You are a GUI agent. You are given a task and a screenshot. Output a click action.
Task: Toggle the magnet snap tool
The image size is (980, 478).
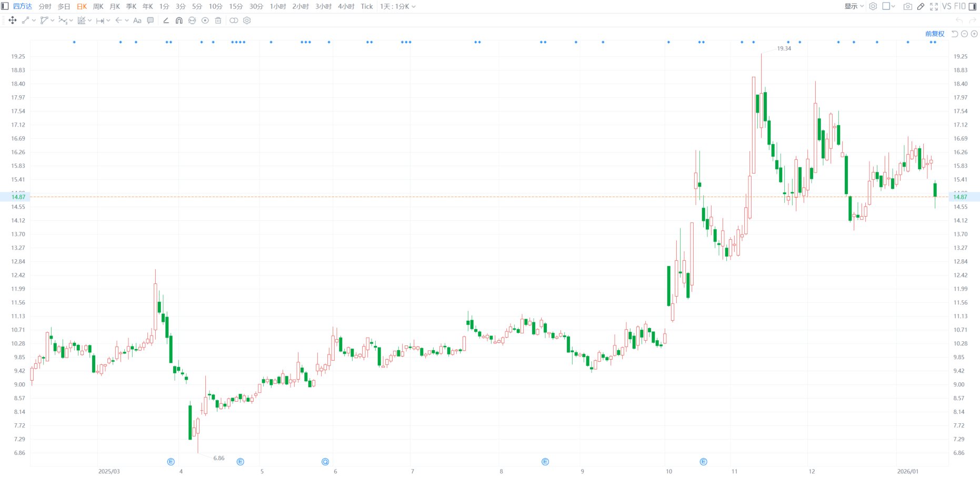(179, 21)
